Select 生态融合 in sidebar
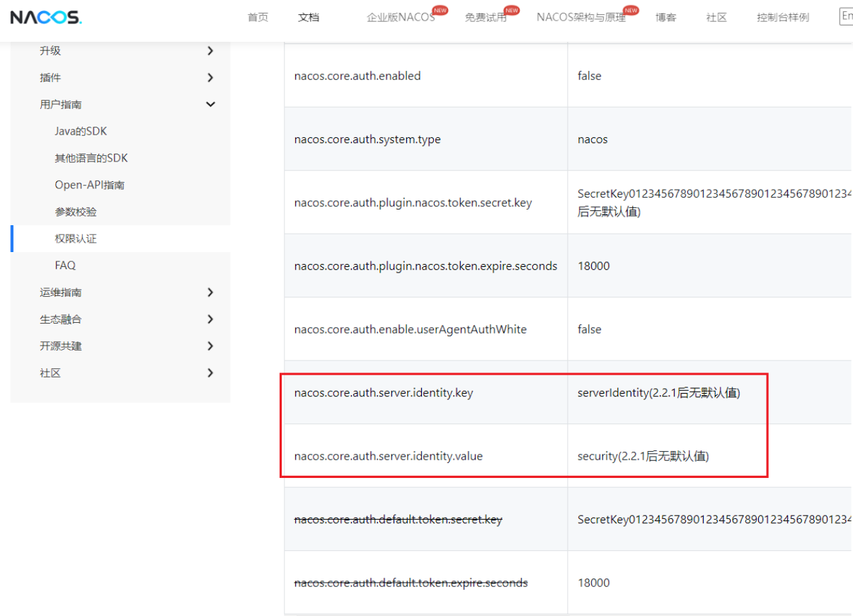The height and width of the screenshot is (616, 853). [x=61, y=319]
